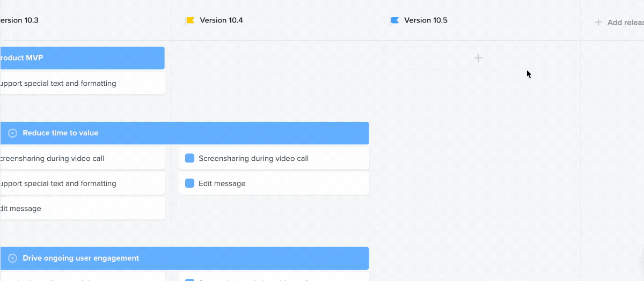This screenshot has width=644, height=281.
Task: Click the blue flag icon for Version 10.5
Action: (394, 20)
